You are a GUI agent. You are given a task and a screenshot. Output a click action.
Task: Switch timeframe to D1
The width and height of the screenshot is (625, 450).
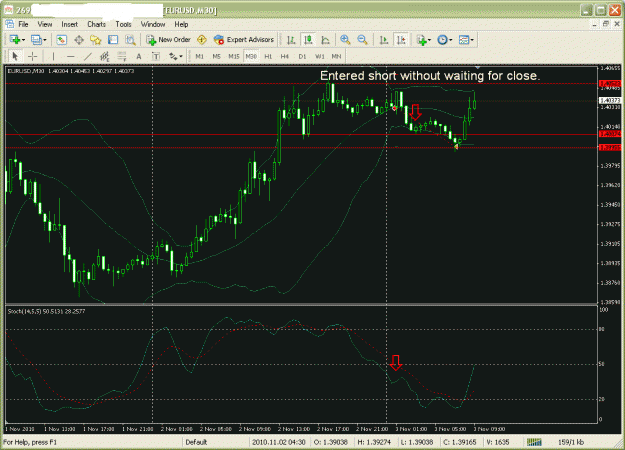click(302, 56)
